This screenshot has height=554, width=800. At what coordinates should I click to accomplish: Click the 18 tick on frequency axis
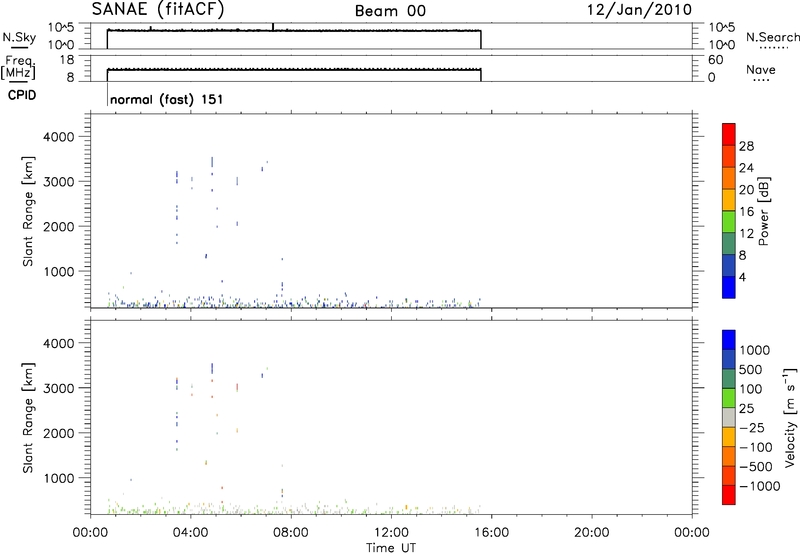67,60
